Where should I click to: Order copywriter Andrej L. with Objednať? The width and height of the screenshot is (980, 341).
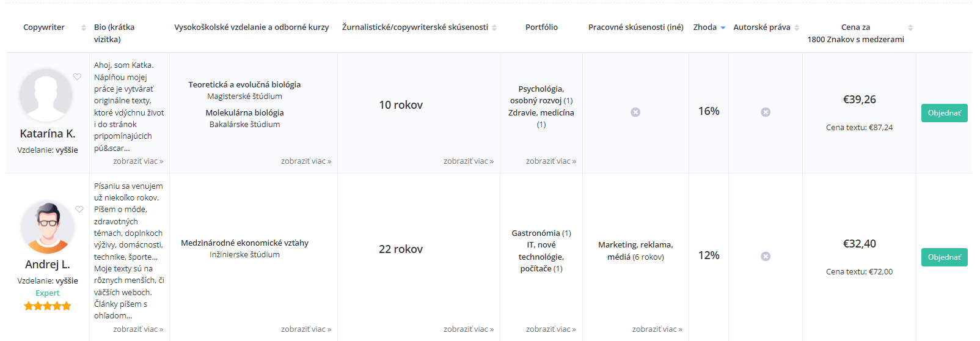click(944, 257)
